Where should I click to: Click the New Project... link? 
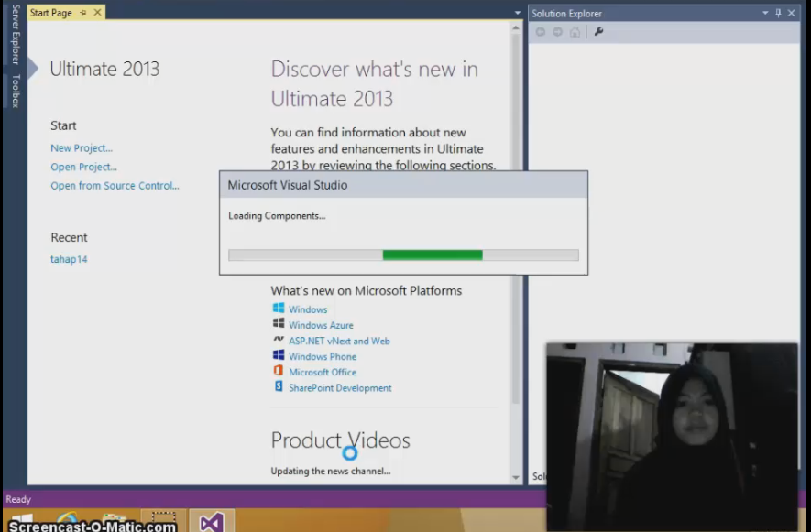(82, 147)
